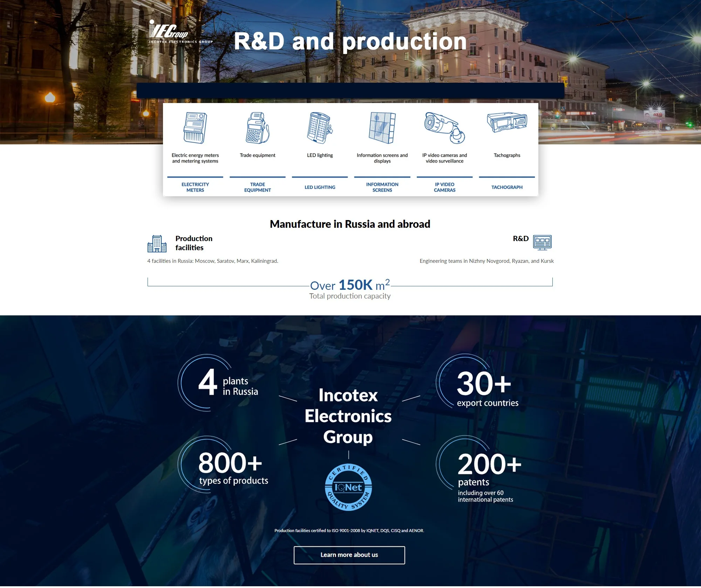This screenshot has height=588, width=701.
Task: Click the Production facilities building icon
Action: pyautogui.click(x=157, y=244)
